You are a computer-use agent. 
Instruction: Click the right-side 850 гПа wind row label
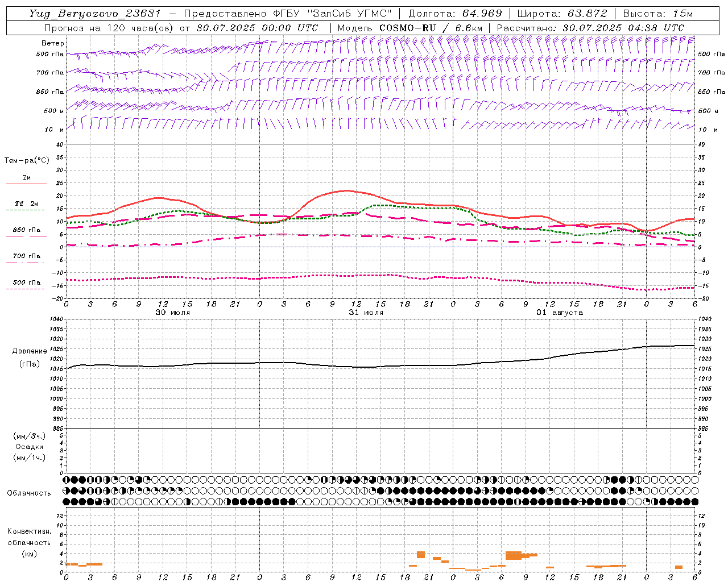pos(712,92)
